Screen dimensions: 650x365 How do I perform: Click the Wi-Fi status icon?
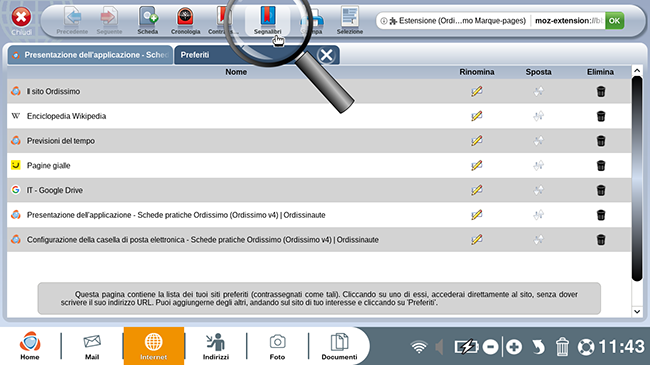click(x=419, y=347)
